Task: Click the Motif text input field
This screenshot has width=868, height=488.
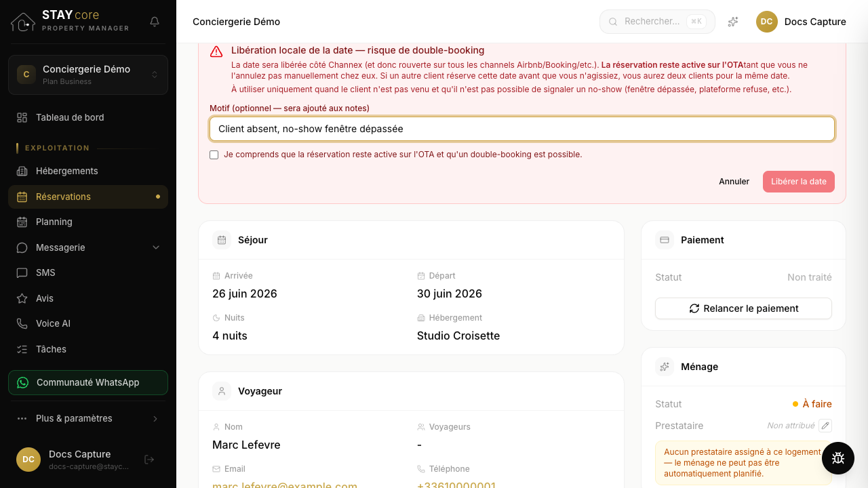Action: pos(522,129)
